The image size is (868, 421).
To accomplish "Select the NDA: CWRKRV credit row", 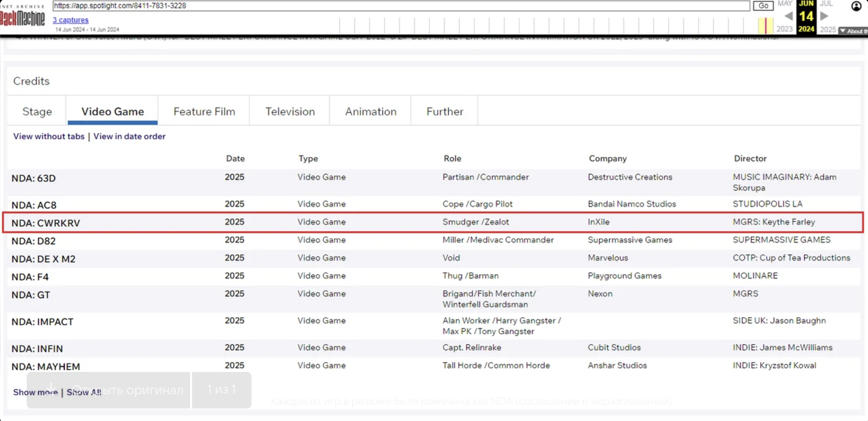I will pos(46,223).
